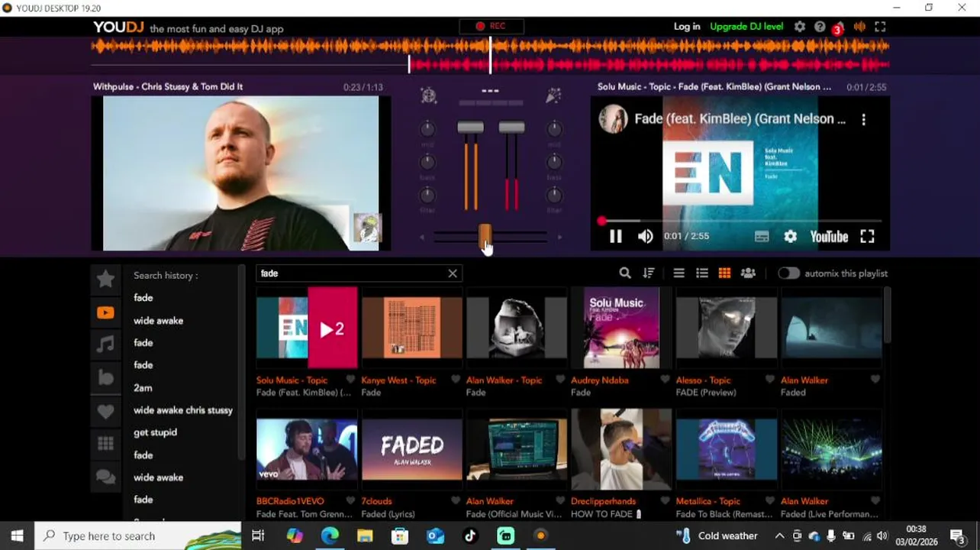This screenshot has width=980, height=550.
Task: Select '2am' history entry
Action: [x=143, y=388]
